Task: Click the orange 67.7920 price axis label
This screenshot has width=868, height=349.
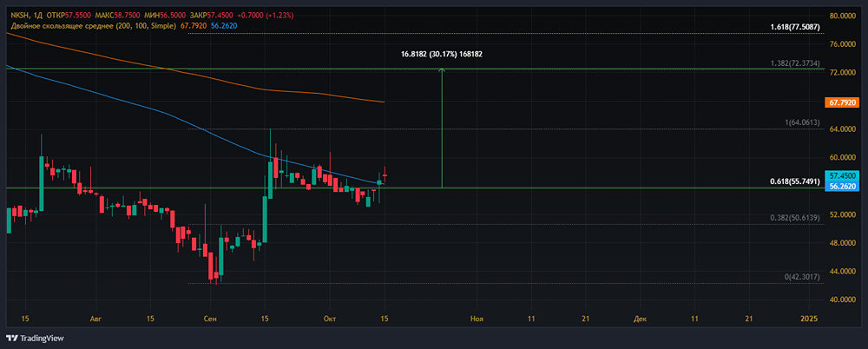Action: [841, 102]
